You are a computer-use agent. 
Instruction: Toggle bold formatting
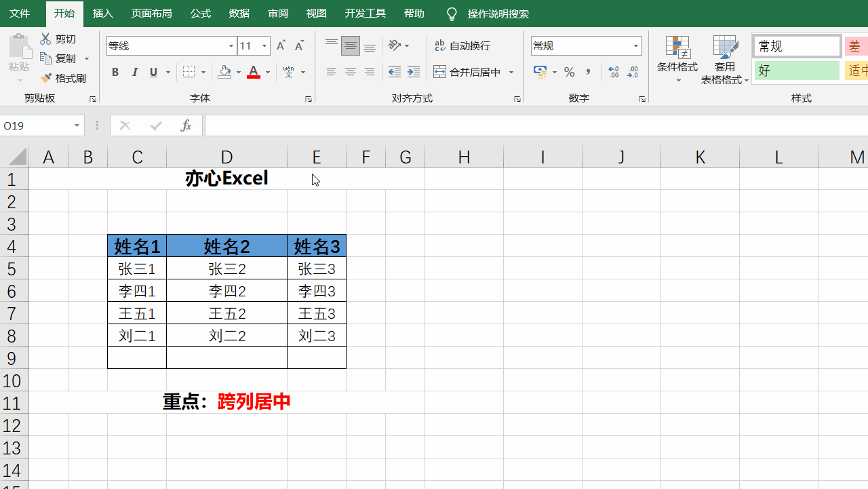pos(115,73)
